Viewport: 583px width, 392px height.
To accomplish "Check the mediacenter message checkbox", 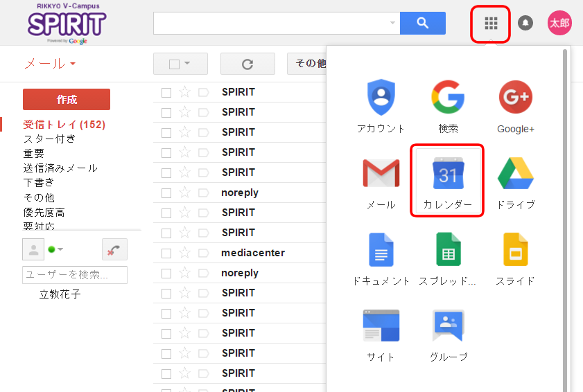I will point(166,253).
